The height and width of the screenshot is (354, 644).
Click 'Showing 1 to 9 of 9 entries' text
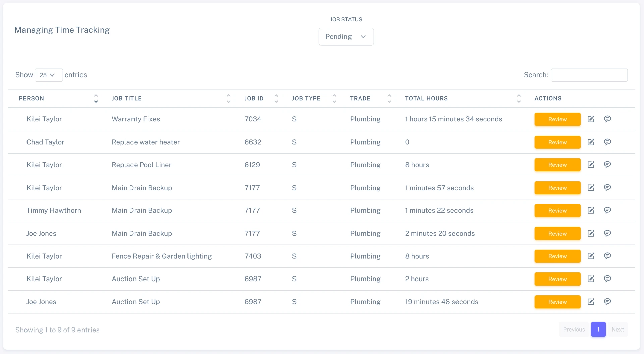tap(57, 330)
